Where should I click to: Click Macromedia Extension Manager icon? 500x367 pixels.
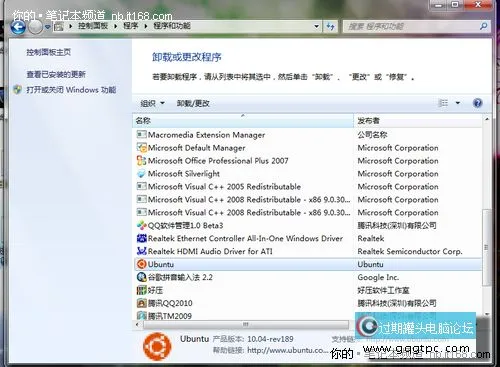[x=141, y=134]
